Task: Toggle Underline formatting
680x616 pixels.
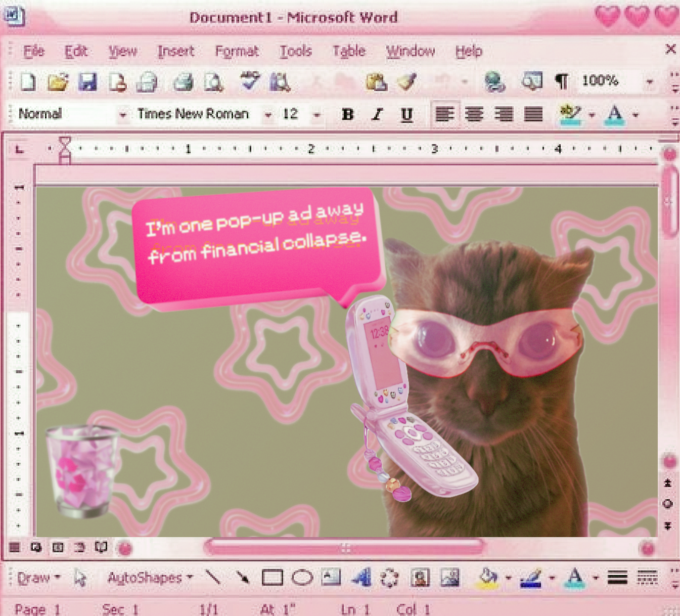Action: tap(406, 115)
